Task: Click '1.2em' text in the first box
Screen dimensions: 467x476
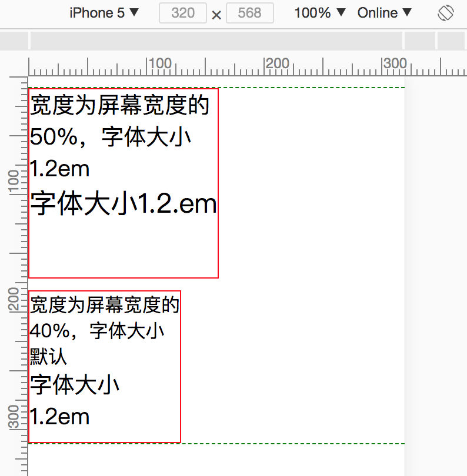Action: (x=60, y=169)
